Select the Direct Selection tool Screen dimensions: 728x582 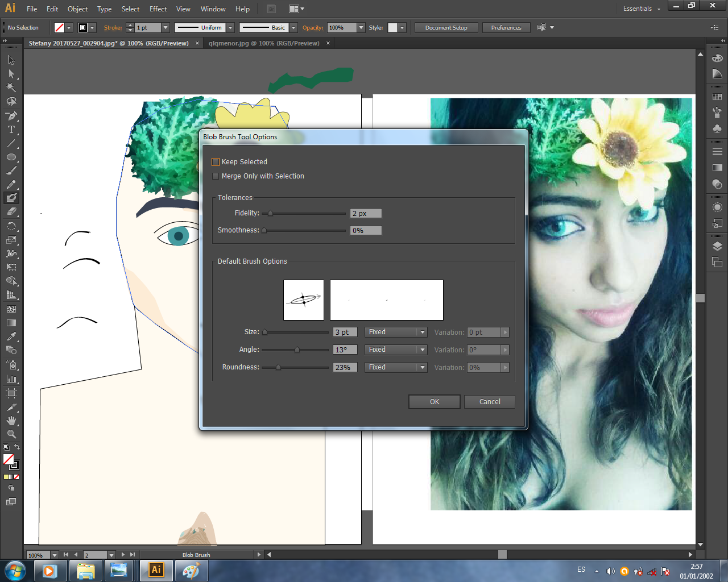[x=11, y=74]
